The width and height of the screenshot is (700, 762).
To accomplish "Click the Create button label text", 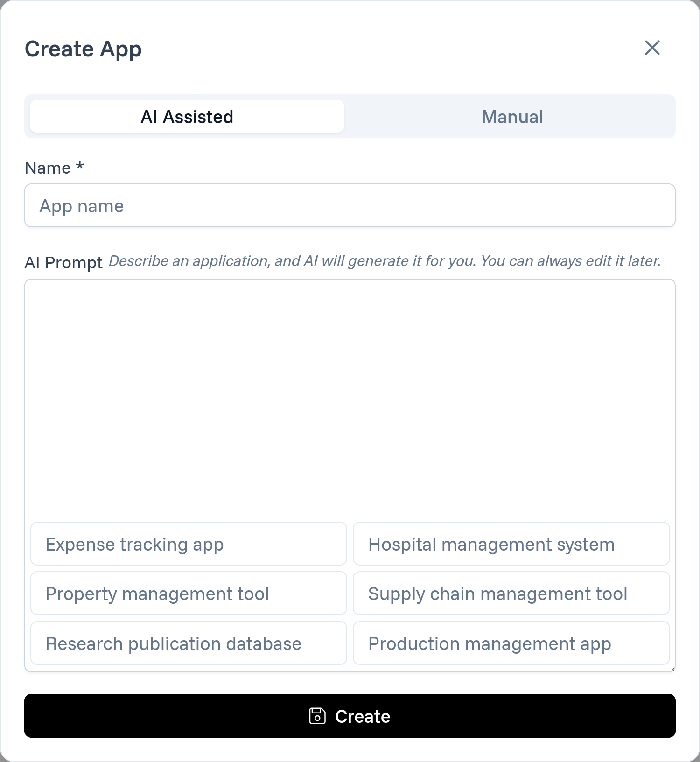I will 363,716.
